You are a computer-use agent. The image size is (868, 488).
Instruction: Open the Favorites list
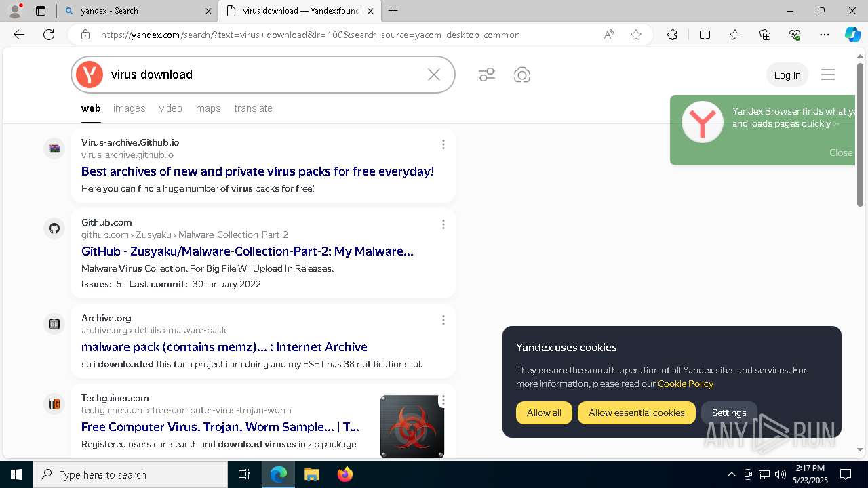(735, 35)
